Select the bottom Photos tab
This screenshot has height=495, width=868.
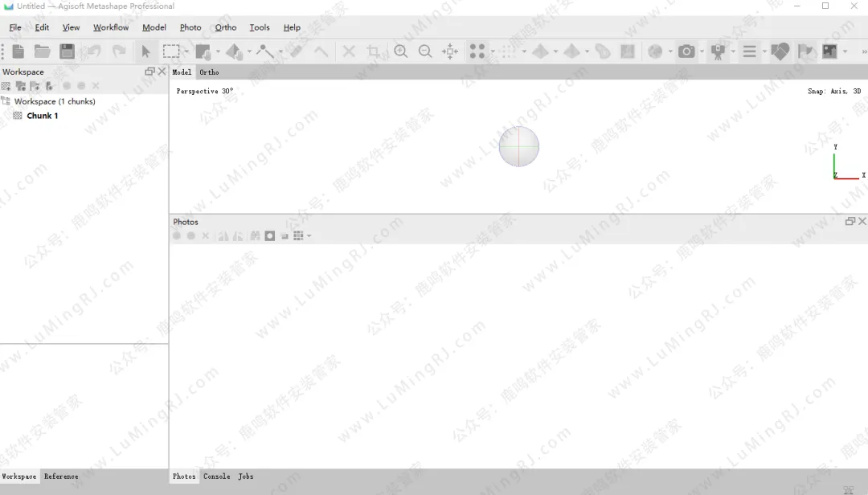[x=184, y=477]
